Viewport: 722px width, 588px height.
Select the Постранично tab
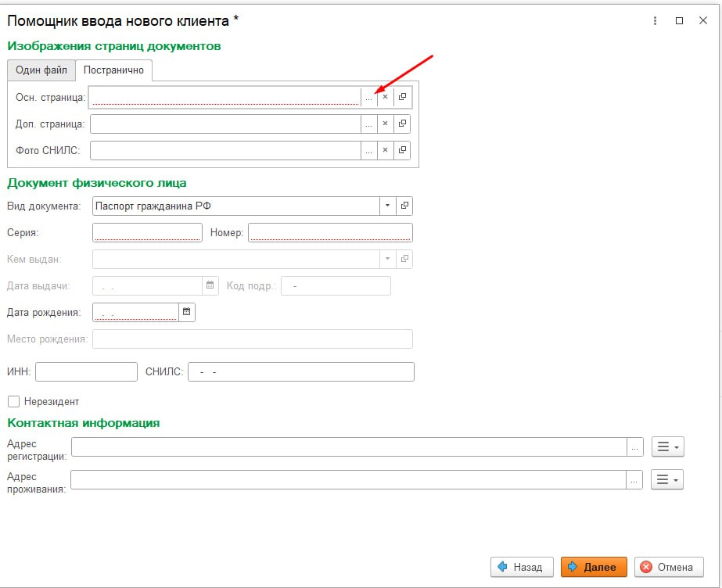tap(114, 70)
